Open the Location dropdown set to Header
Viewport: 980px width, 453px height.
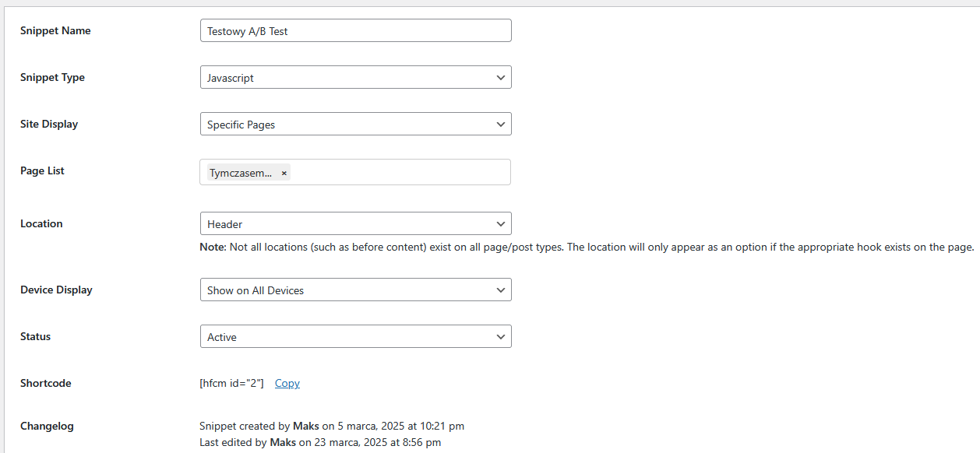click(355, 223)
